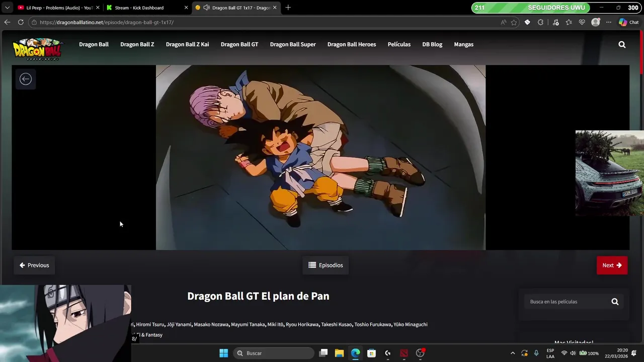This screenshot has width=644, height=362.
Task: Click the Toshio Furukawa cast link
Action: (x=373, y=324)
